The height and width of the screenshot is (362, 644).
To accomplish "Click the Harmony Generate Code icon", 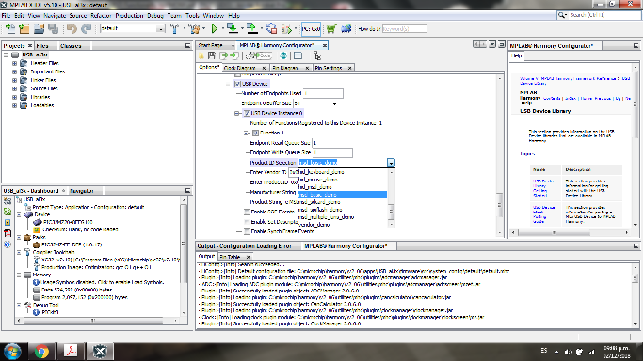I will pos(260,55).
